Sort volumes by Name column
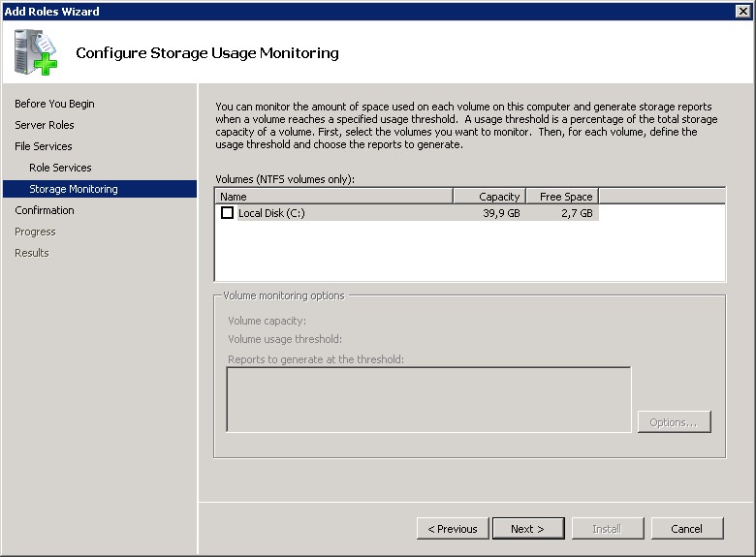 (333, 197)
